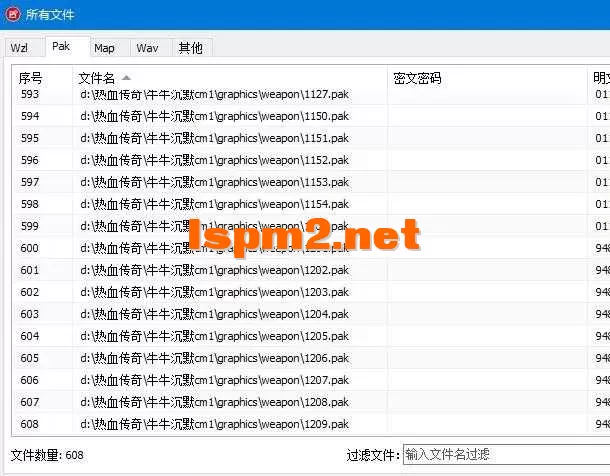
Task: Sort by the 序号 column header
Action: (x=43, y=78)
